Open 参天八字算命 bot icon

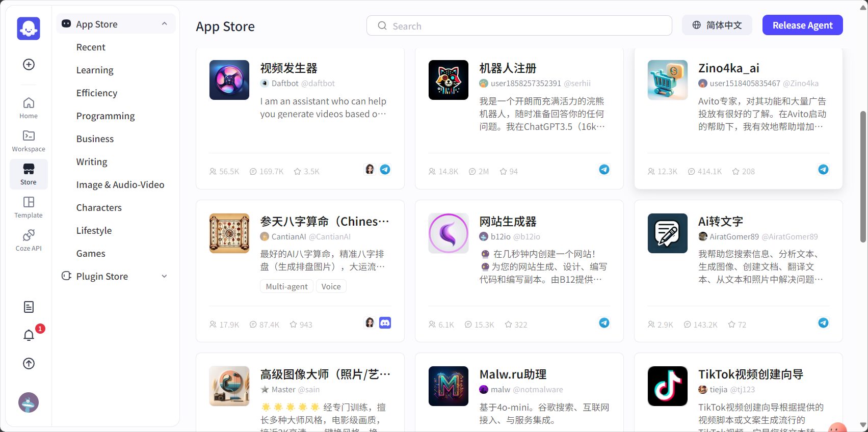coord(229,233)
